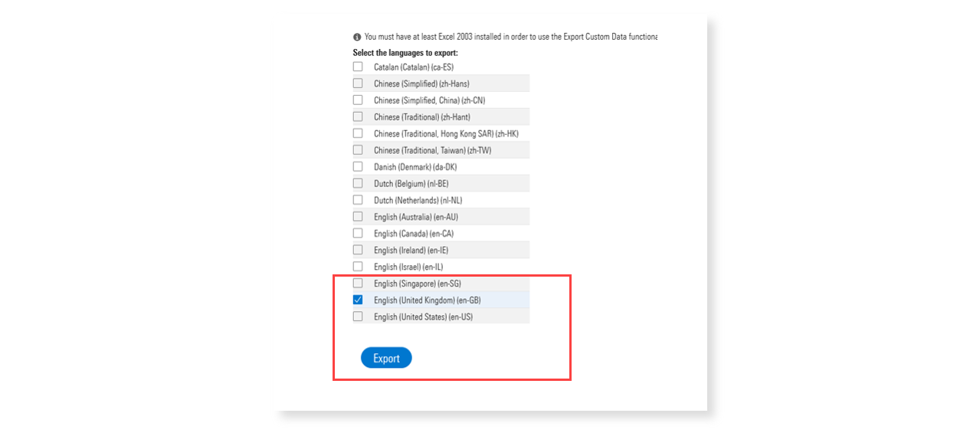Check English (Australia) (en-AU)

point(357,216)
